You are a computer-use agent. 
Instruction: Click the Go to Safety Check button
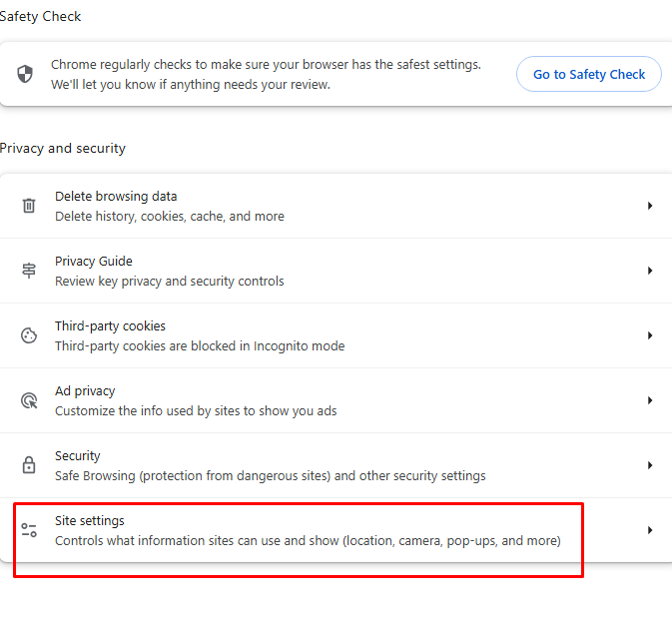click(x=588, y=74)
